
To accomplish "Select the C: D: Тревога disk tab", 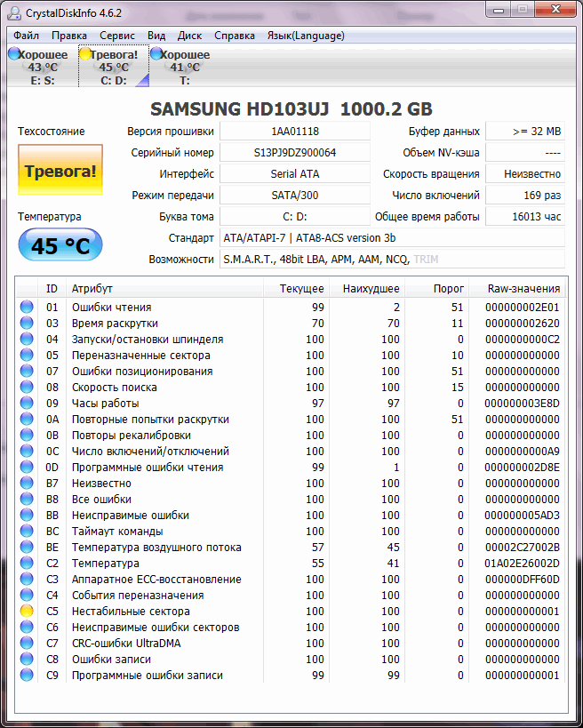I will pyautogui.click(x=114, y=67).
